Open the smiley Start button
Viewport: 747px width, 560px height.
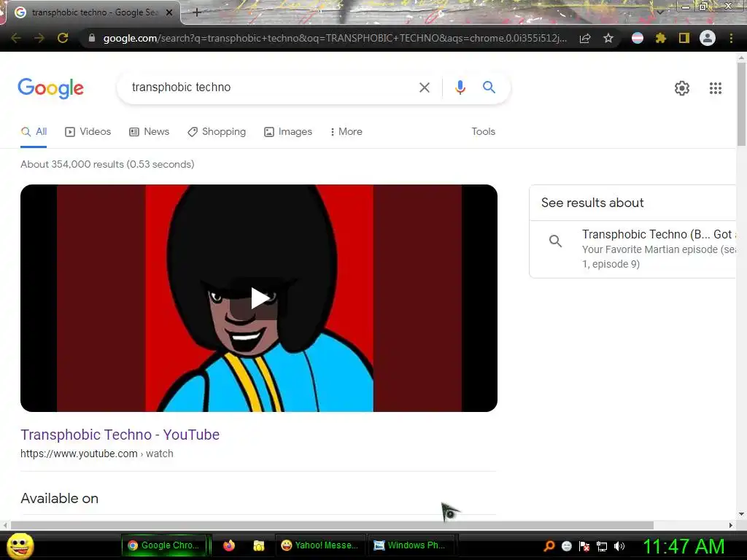coord(20,546)
